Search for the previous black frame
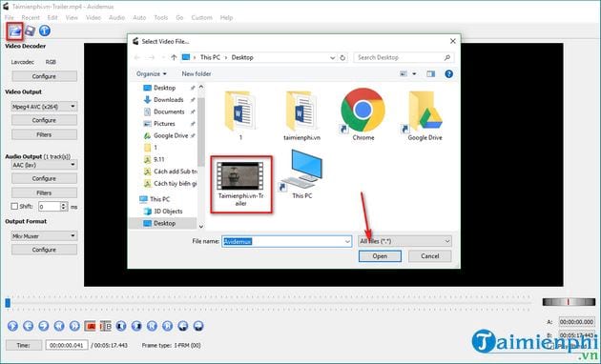This screenshot has height=364, width=601. pyautogui.click(x=121, y=326)
